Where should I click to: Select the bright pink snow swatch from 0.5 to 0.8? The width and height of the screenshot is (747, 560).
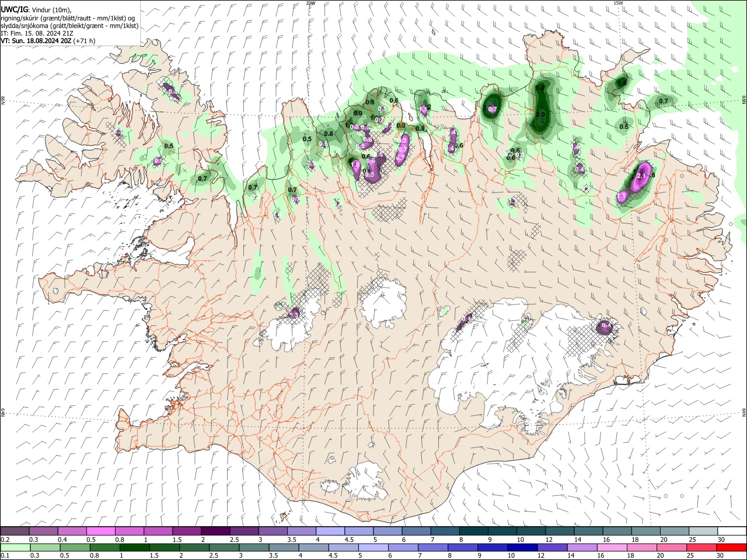point(100,531)
